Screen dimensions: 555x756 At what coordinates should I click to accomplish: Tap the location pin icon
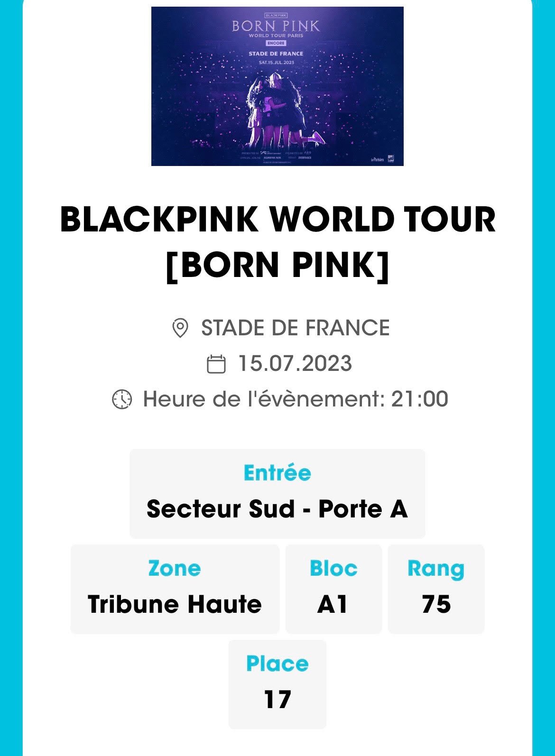click(x=180, y=328)
